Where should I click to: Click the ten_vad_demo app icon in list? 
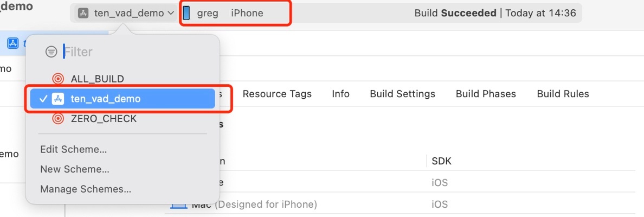coord(58,99)
